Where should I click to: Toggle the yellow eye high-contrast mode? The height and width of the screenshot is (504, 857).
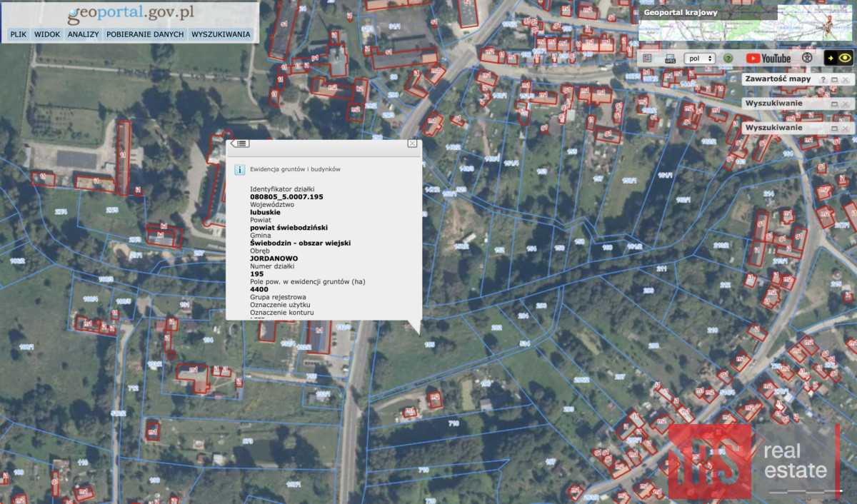click(x=845, y=58)
